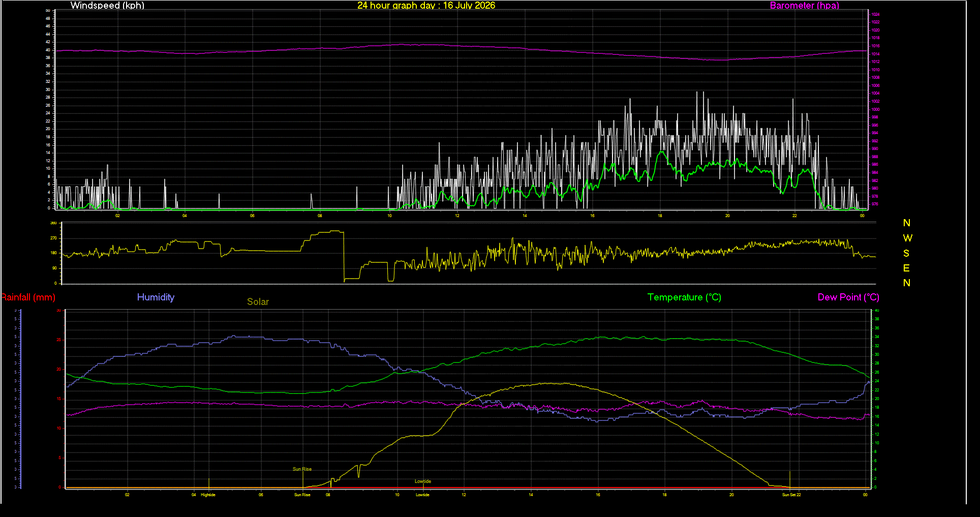This screenshot has height=517, width=980.
Task: Select the olive 'Solar' label
Action: coord(258,301)
